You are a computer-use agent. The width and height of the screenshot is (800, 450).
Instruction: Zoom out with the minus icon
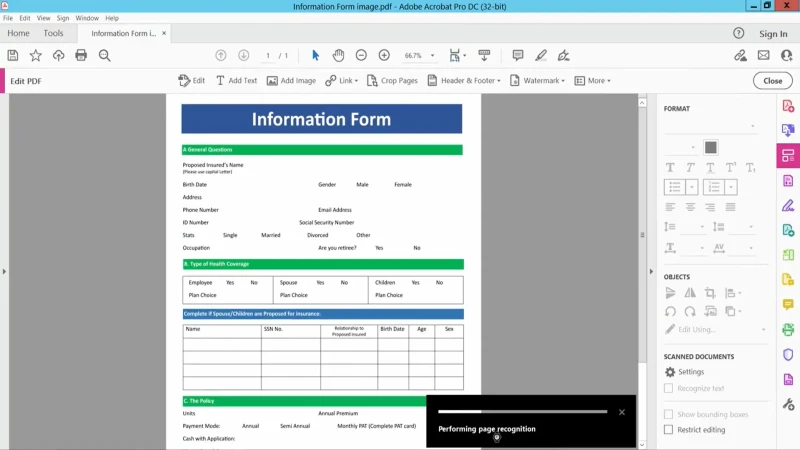[361, 55]
